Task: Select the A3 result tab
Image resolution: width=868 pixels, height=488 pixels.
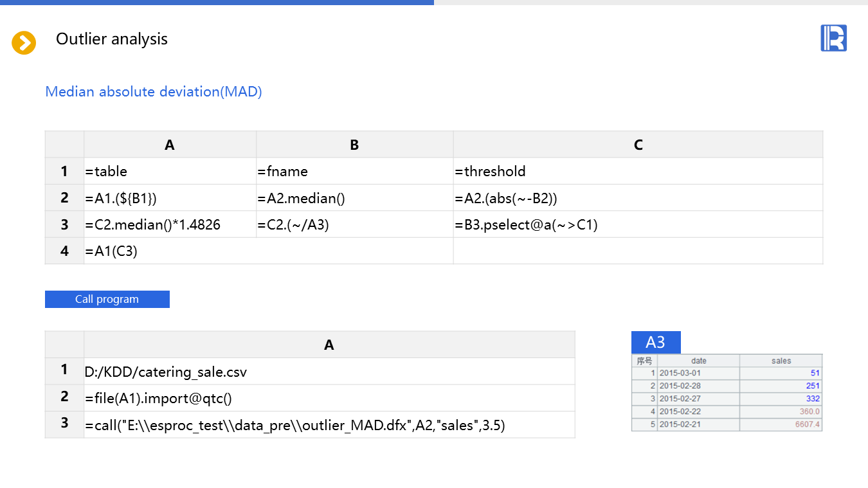Action: tap(655, 343)
